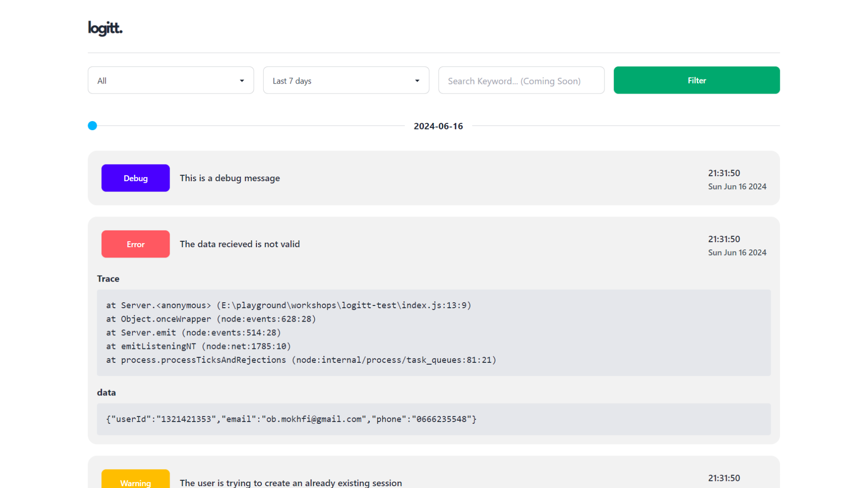This screenshot has height=488, width=868.
Task: Open the All log level dropdown
Action: click(170, 80)
